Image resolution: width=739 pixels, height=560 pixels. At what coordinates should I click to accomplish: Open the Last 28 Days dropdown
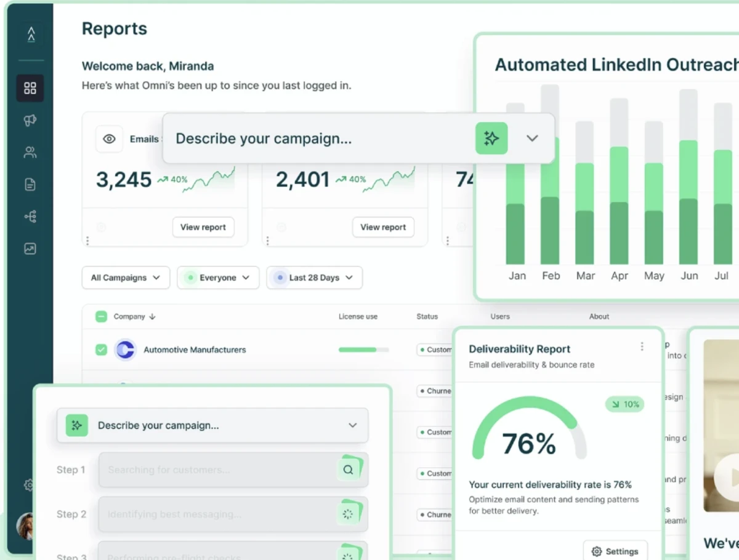(314, 278)
